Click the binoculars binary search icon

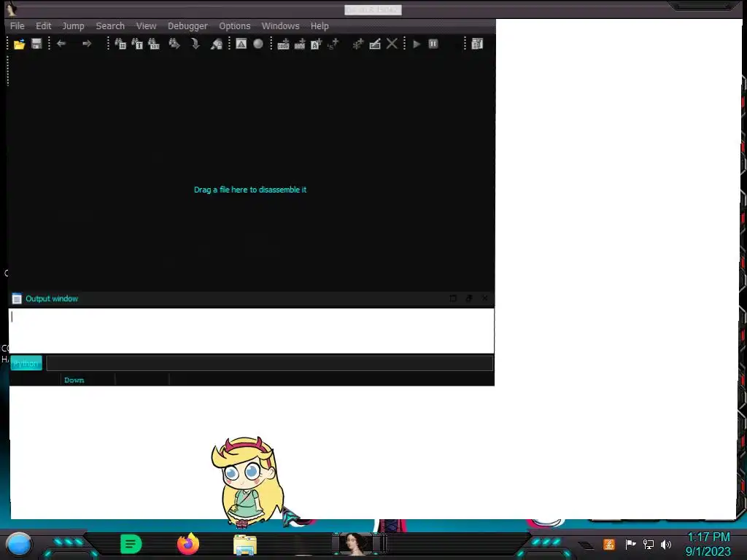(x=153, y=44)
